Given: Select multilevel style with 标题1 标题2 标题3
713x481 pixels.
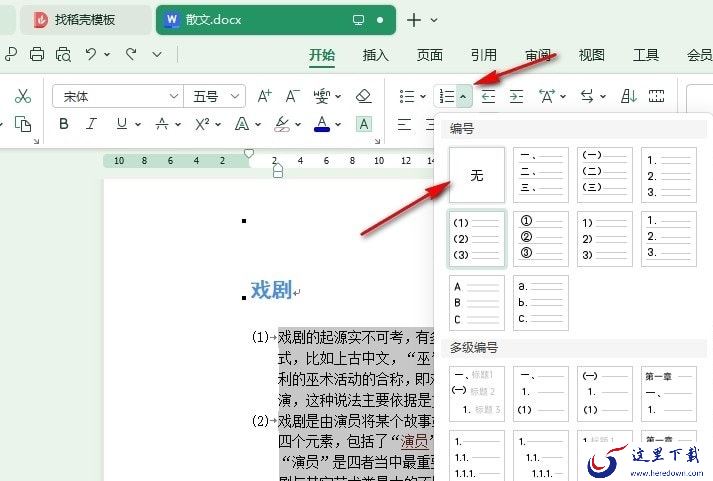Looking at the screenshot, I should 477,394.
